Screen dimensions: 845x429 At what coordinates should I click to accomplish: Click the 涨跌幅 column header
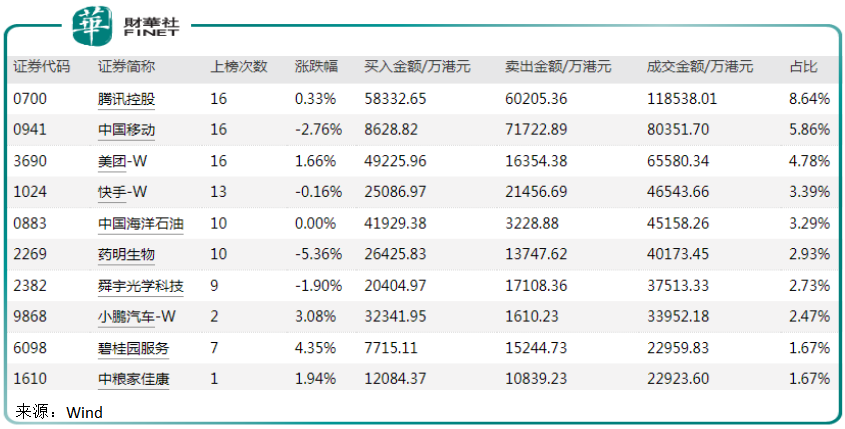pos(316,67)
